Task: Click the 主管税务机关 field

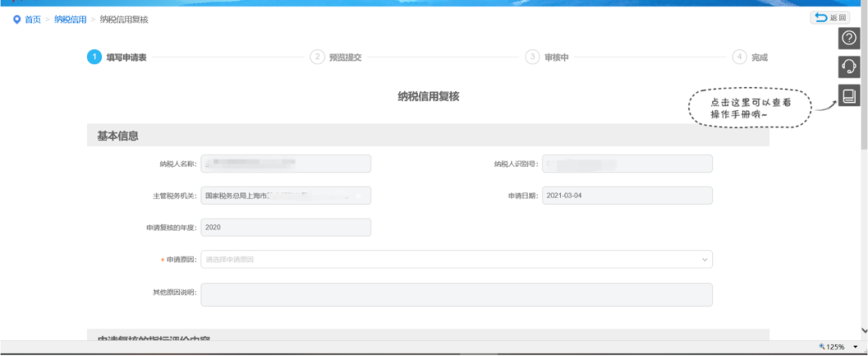Action: (x=285, y=195)
